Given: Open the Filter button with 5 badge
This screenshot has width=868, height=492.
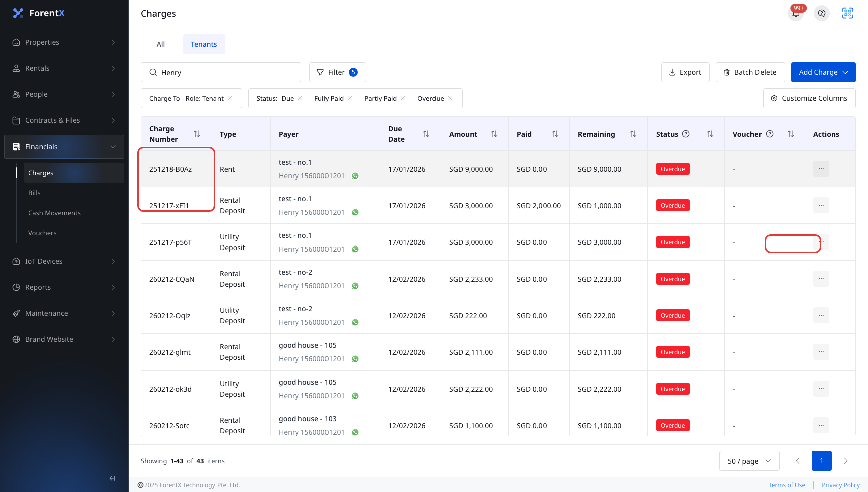Looking at the screenshot, I should (338, 72).
